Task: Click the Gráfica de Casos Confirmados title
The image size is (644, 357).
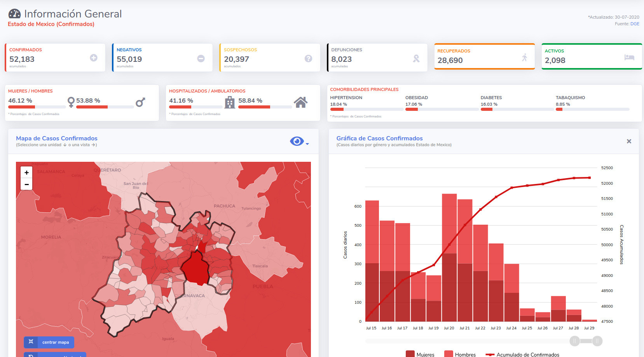Action: (x=379, y=138)
